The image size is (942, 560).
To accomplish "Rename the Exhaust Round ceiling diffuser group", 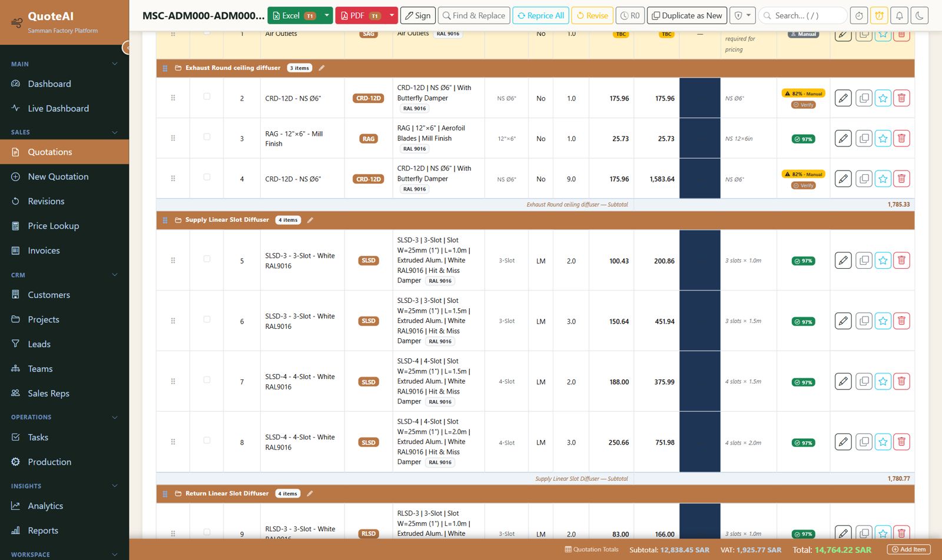I will click(321, 68).
